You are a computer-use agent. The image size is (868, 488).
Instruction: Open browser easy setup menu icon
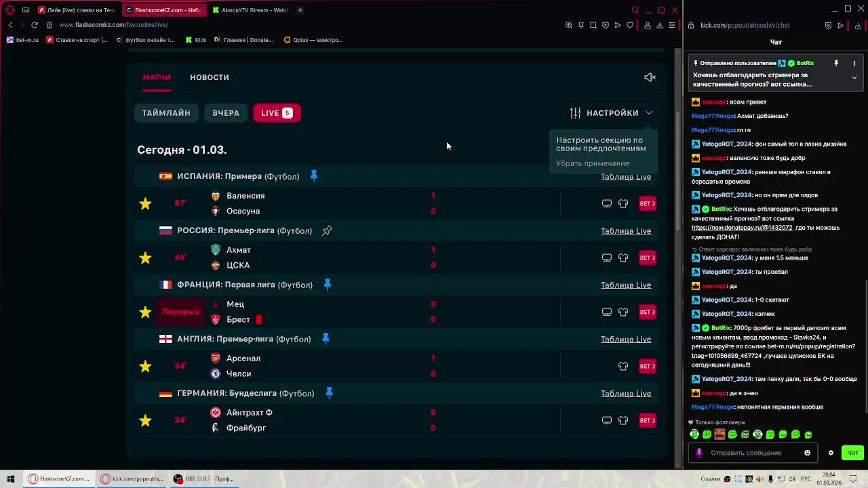tap(672, 25)
